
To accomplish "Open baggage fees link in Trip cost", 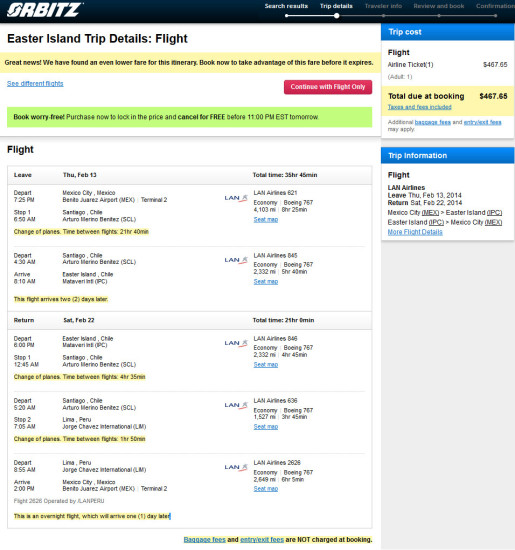I will pyautogui.click(x=433, y=122).
